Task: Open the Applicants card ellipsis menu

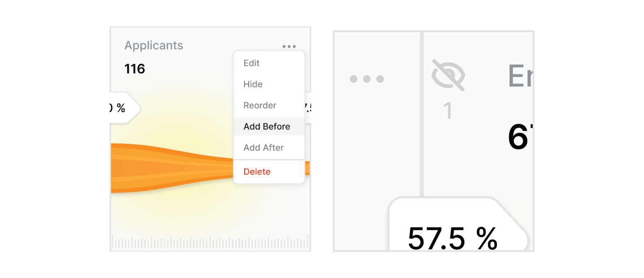Action: (x=289, y=46)
